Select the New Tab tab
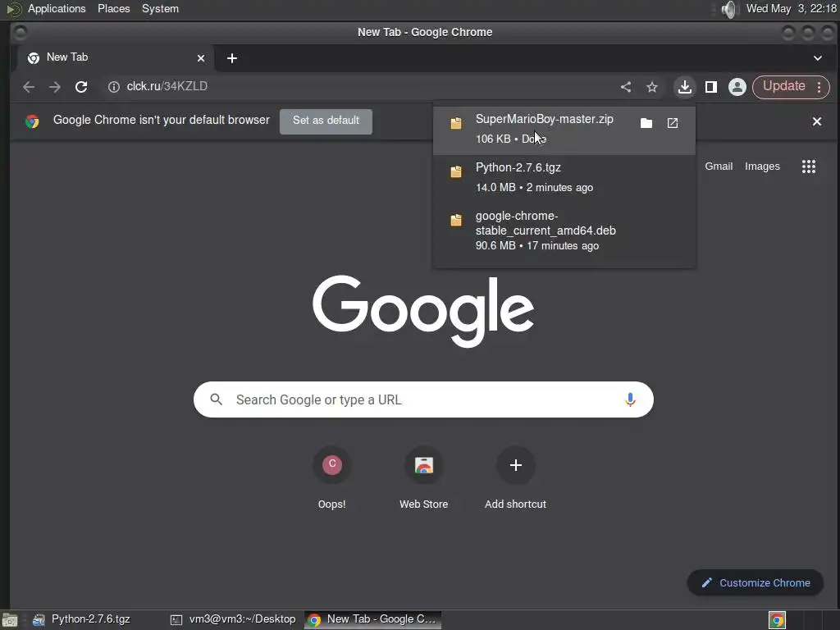 [116, 58]
